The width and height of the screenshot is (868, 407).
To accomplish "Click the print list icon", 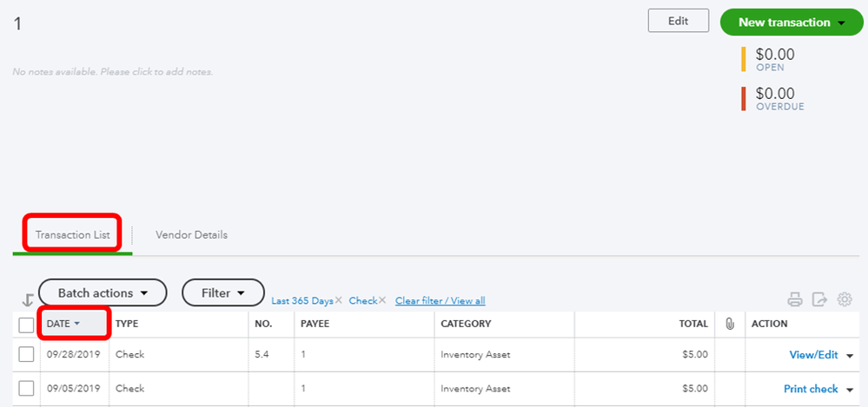I will click(794, 300).
